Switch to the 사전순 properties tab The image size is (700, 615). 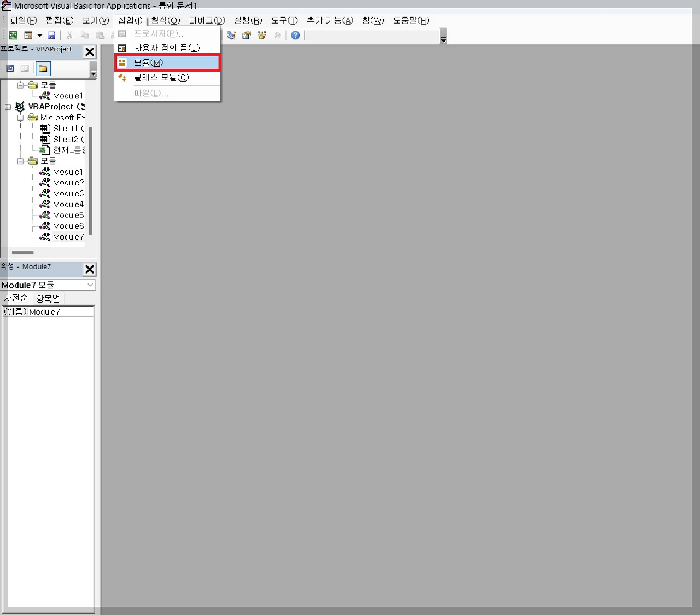[x=16, y=298]
